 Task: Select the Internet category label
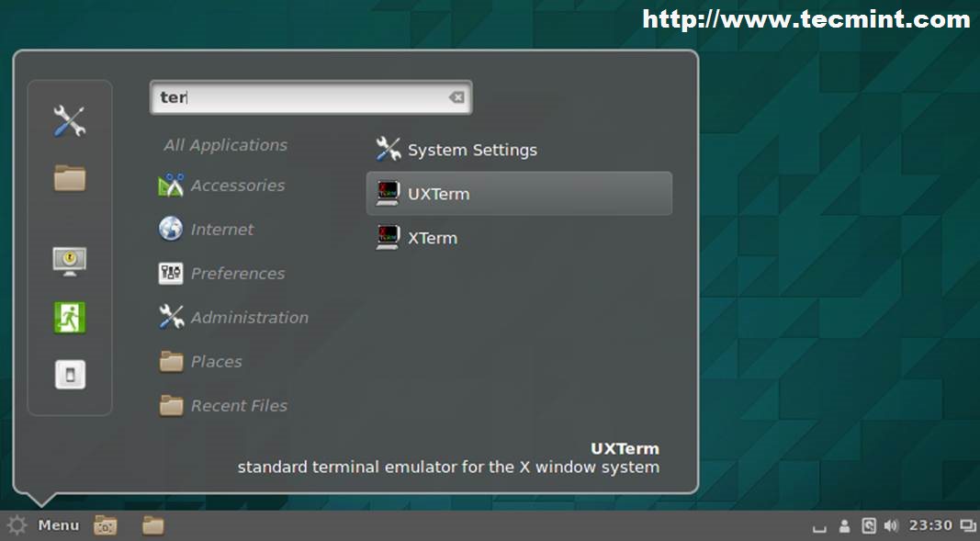click(x=222, y=230)
